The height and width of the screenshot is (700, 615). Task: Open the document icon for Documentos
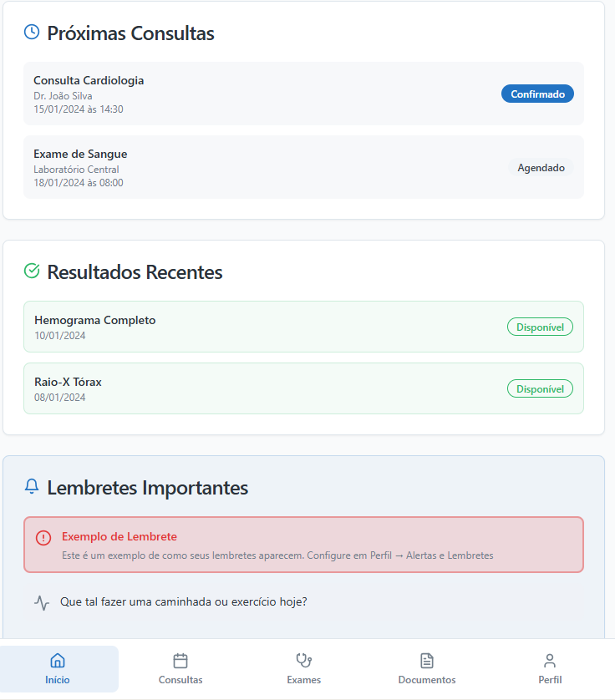(427, 660)
